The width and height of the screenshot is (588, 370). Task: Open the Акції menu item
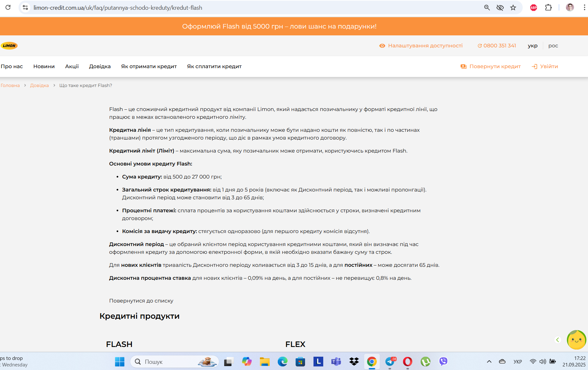72,67
